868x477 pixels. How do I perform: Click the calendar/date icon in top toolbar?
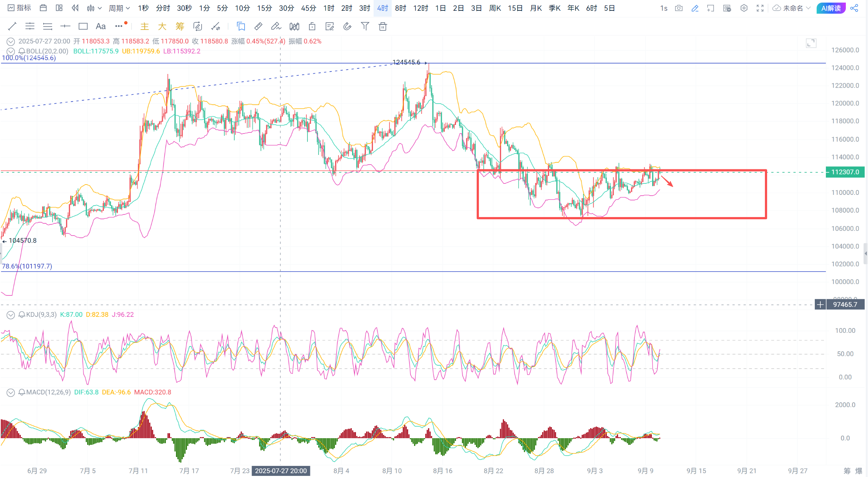coord(43,8)
